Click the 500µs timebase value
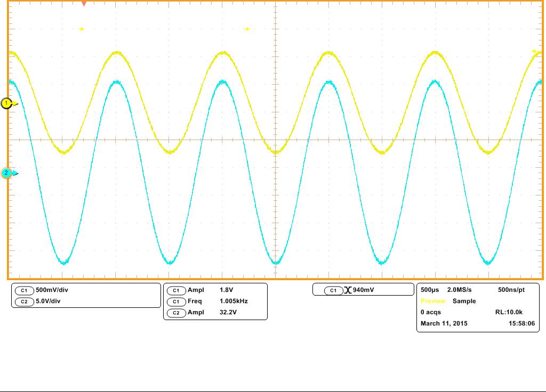 (x=430, y=290)
